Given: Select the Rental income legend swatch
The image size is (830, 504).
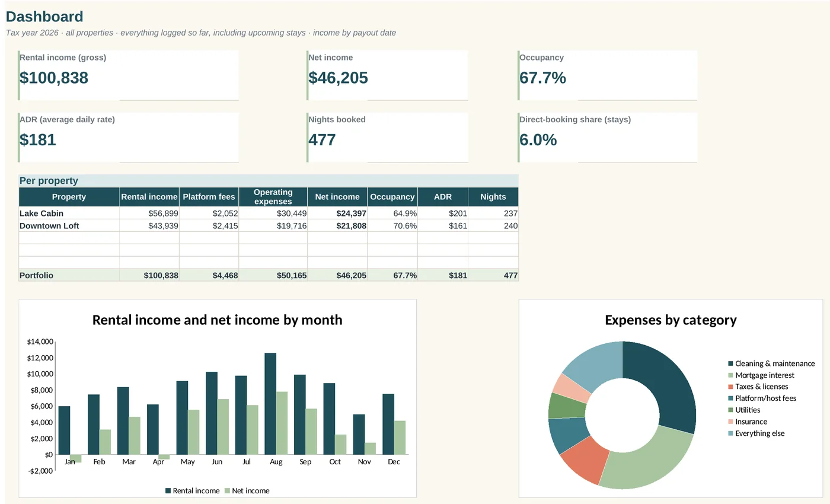Looking at the screenshot, I should [168, 491].
